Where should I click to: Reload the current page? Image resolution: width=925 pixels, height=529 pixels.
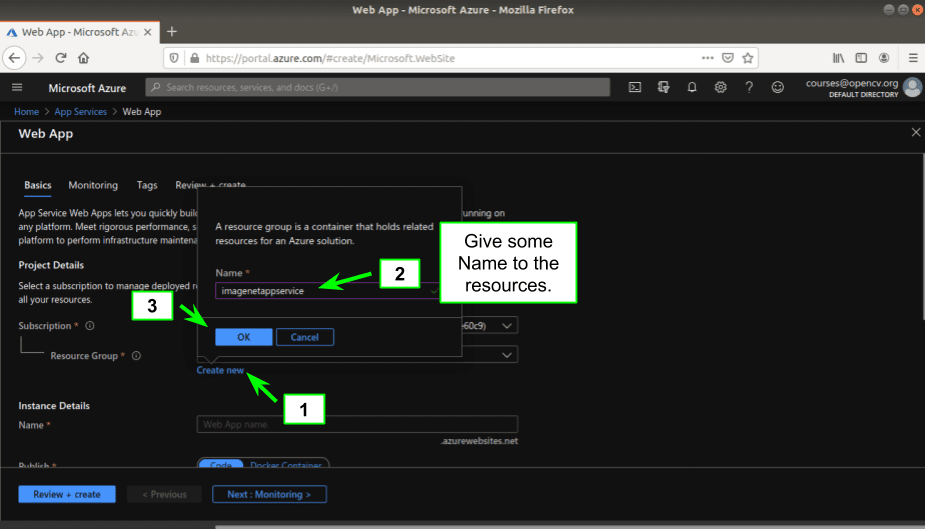61,58
